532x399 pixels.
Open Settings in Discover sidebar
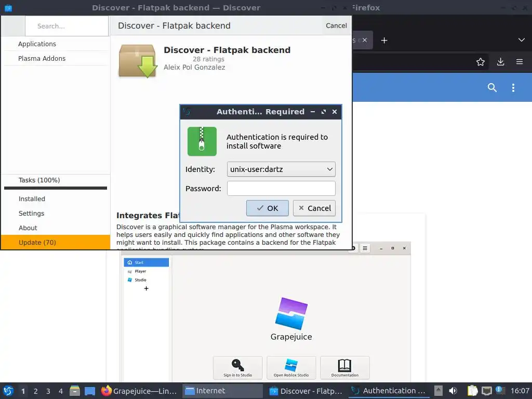(x=55, y=214)
